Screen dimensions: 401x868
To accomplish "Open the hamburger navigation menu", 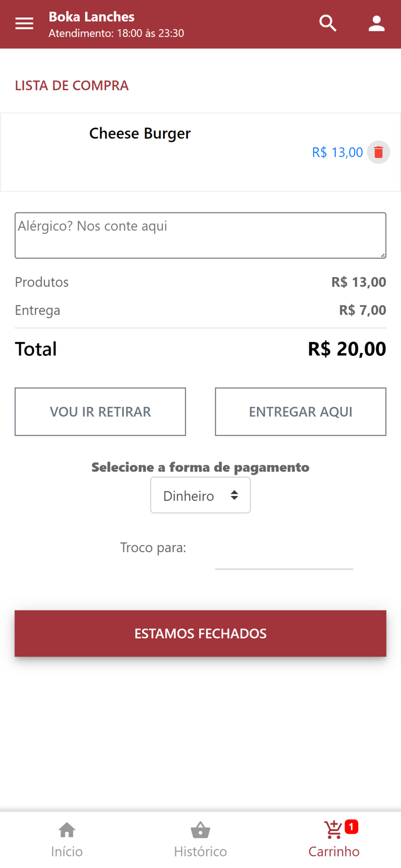I will pyautogui.click(x=24, y=23).
